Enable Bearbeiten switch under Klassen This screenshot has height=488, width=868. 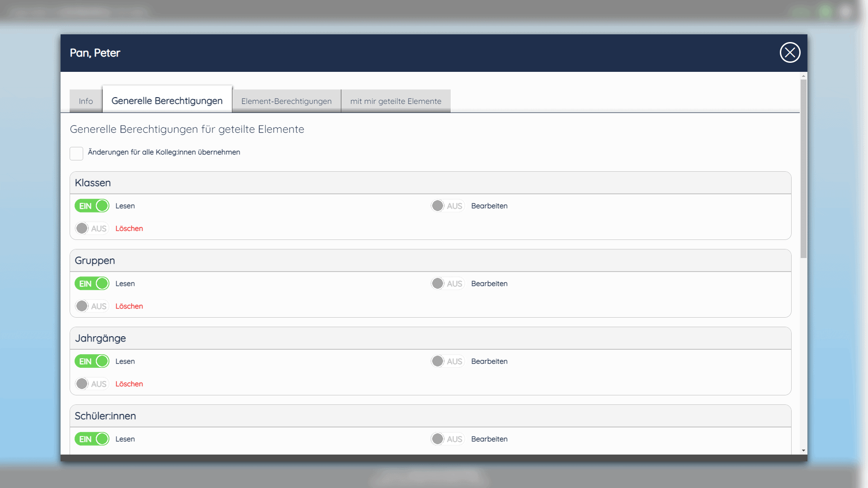[x=448, y=206]
